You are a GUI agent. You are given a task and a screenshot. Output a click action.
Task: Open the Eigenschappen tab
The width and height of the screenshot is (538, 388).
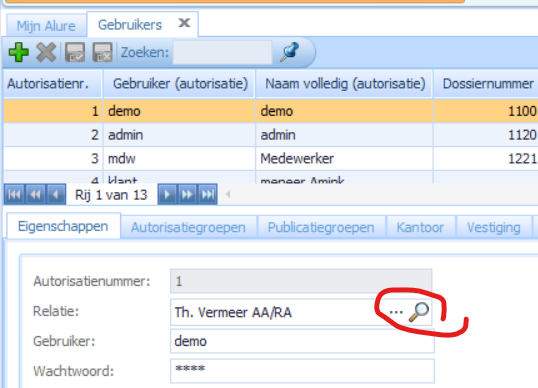coord(63,226)
